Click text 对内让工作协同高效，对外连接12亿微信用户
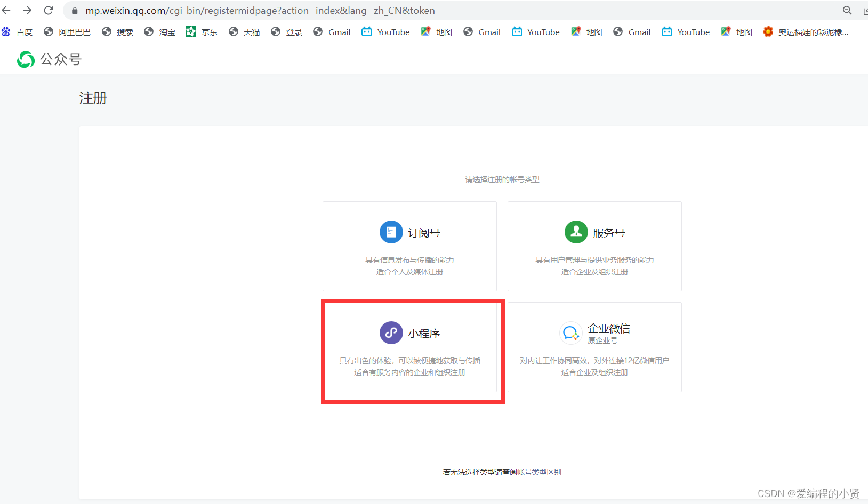 594,361
